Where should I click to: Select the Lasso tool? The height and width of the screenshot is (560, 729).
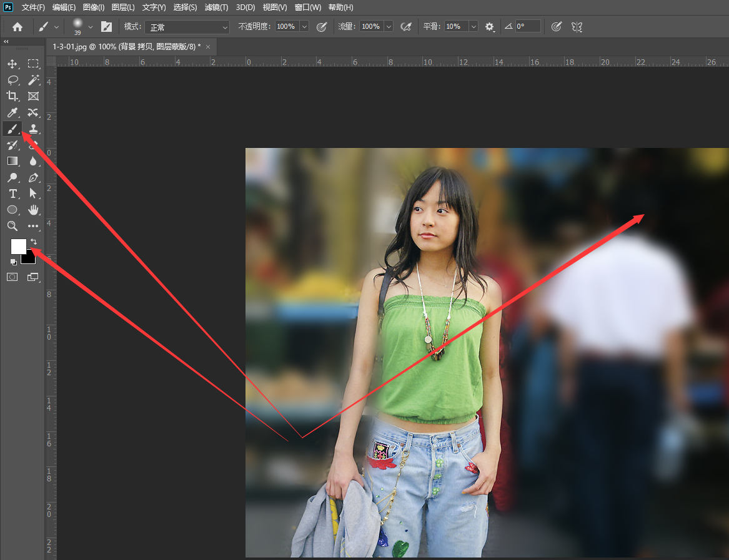pyautogui.click(x=12, y=80)
